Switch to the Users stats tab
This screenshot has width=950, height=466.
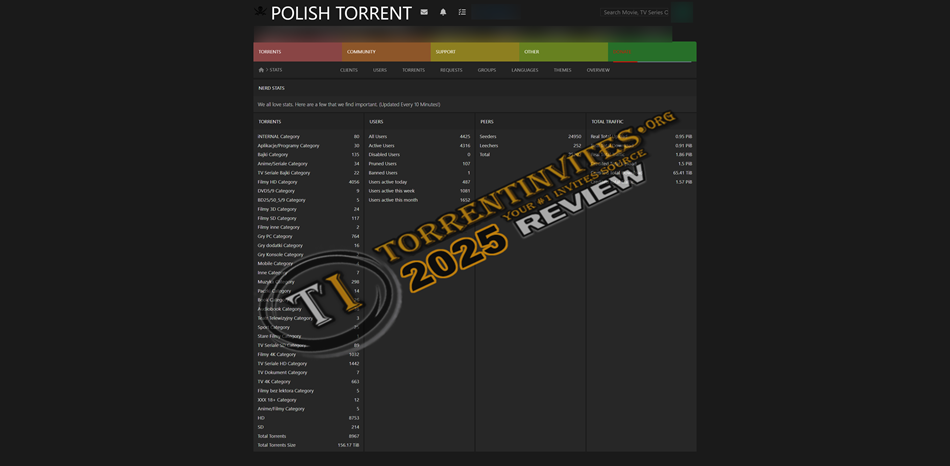pos(380,70)
